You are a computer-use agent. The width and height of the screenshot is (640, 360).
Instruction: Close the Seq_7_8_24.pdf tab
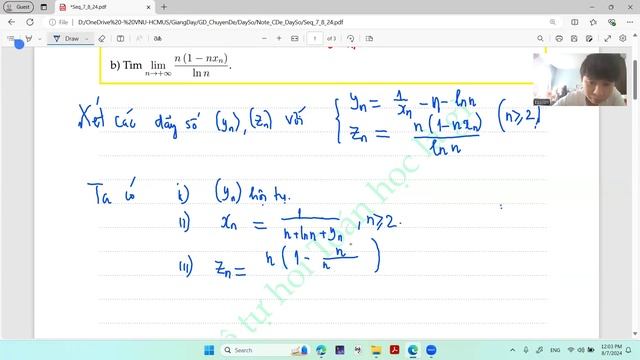click(x=148, y=7)
